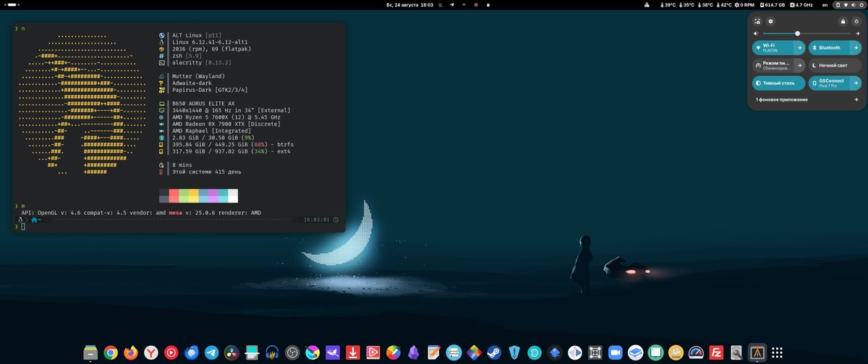Open clock and calendar in top bar
Image resolution: width=868 pixels, height=364 pixels.
[410, 4]
